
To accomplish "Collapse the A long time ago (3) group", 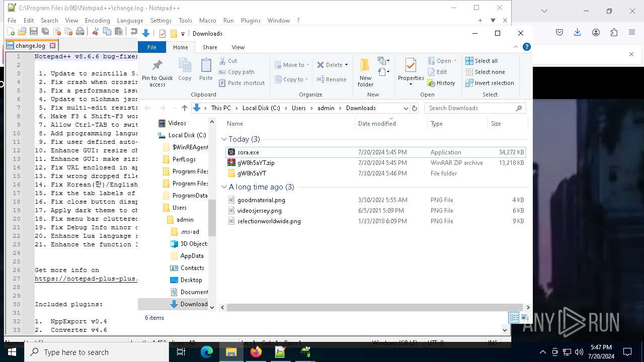I will pos(224,187).
